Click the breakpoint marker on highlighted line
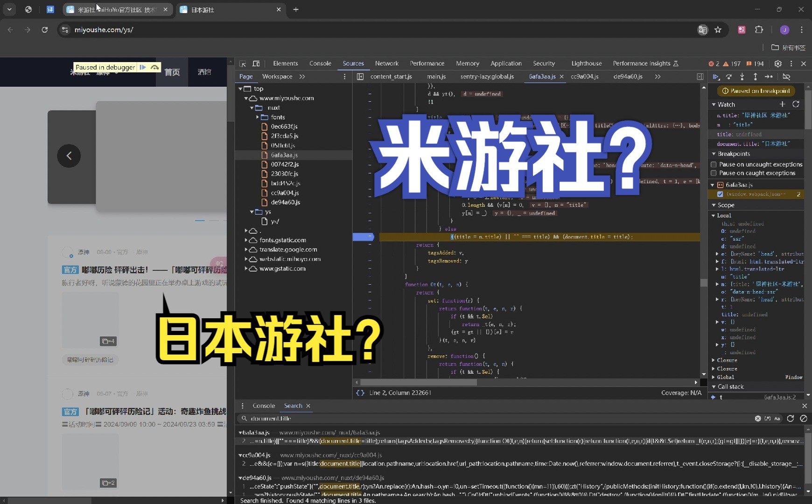The height and width of the screenshot is (504, 812). 363,237
